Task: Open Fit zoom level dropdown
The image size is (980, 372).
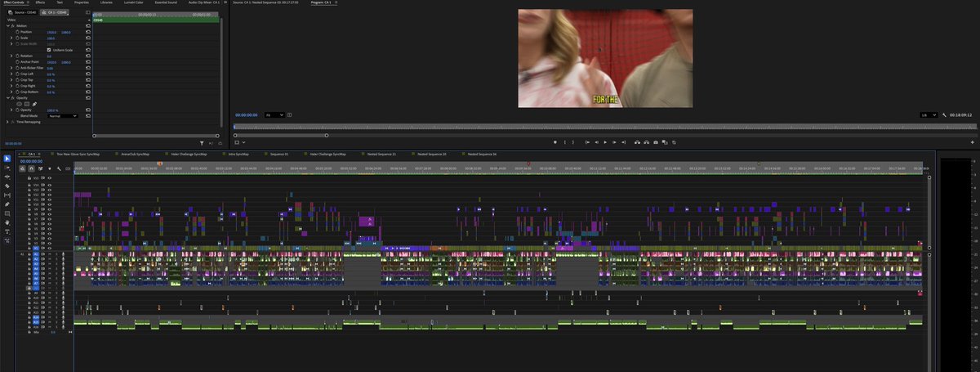Action: (x=274, y=115)
